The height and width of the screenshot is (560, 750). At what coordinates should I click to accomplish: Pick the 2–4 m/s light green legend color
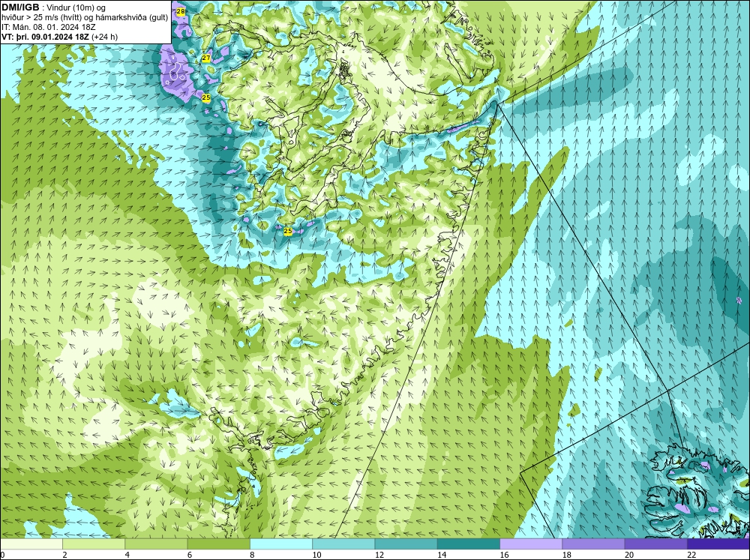(94, 544)
